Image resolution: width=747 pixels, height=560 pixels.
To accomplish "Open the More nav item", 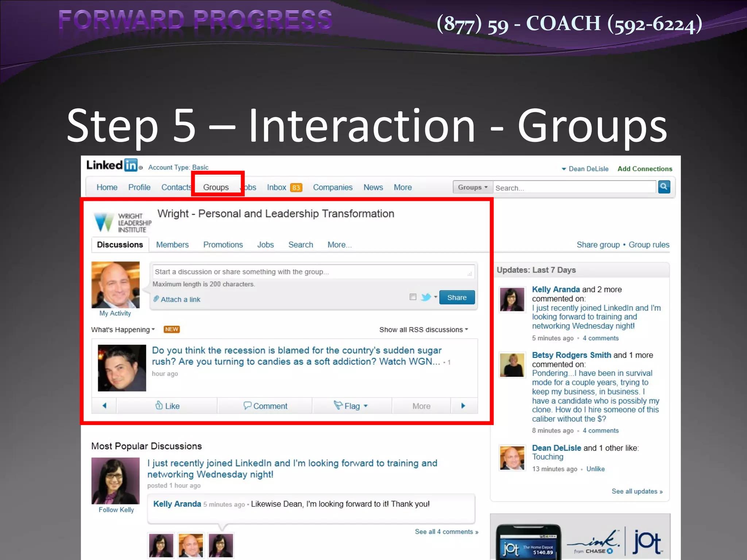I will click(x=403, y=187).
